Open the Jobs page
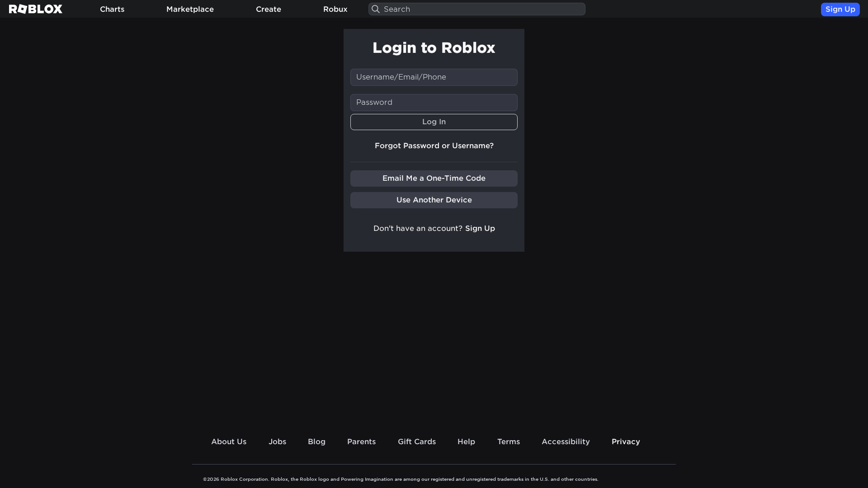The height and width of the screenshot is (488, 868). 277,441
